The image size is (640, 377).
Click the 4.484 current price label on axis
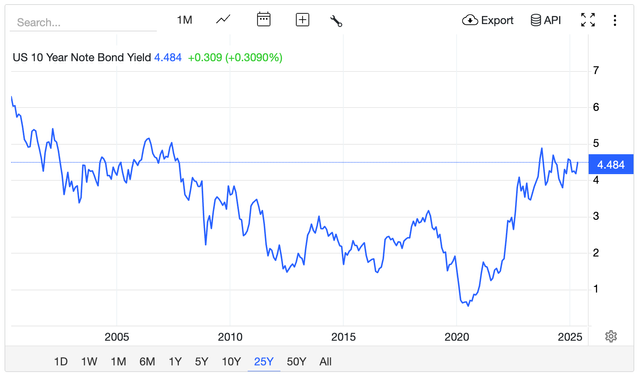click(611, 164)
